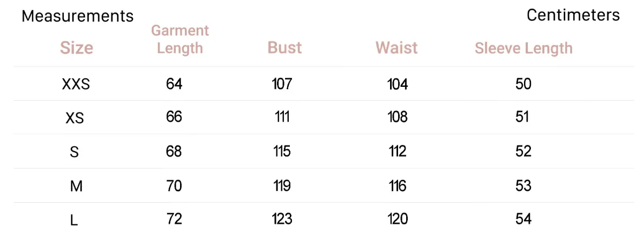
Task: Click the L garment length value 72
Action: pyautogui.click(x=174, y=219)
